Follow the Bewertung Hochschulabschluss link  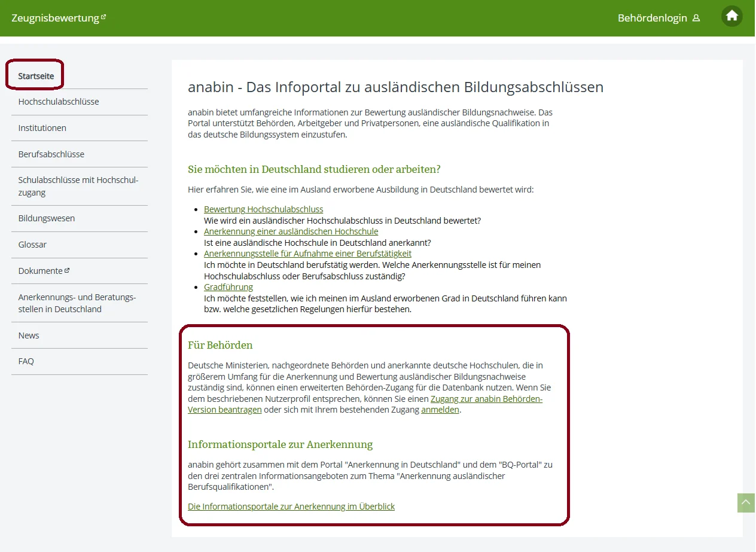(x=263, y=209)
